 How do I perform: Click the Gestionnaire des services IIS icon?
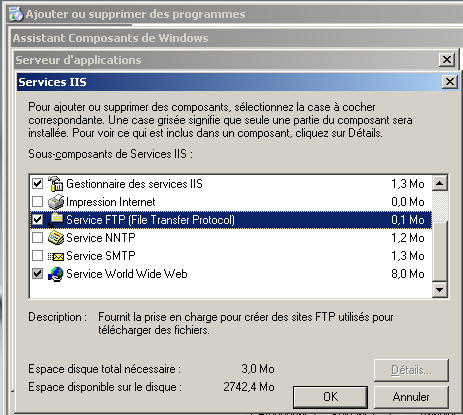pos(55,184)
